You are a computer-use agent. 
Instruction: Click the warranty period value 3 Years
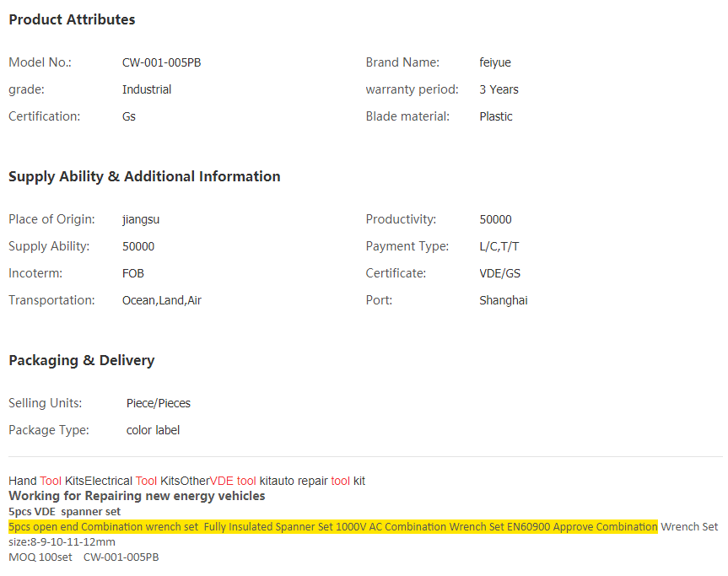click(499, 89)
